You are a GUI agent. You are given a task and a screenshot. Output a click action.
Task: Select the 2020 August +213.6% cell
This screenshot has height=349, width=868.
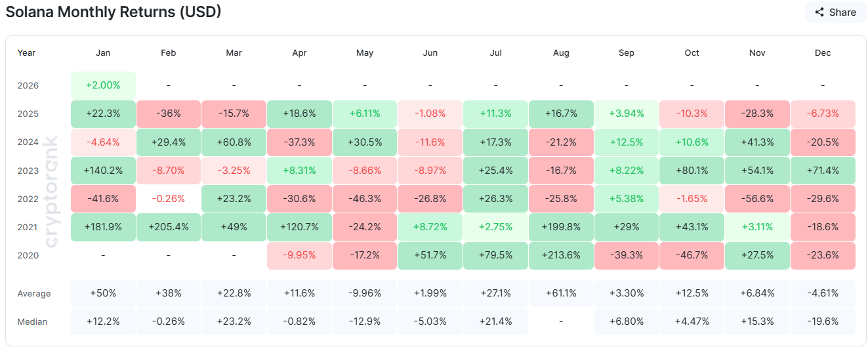pos(561,255)
